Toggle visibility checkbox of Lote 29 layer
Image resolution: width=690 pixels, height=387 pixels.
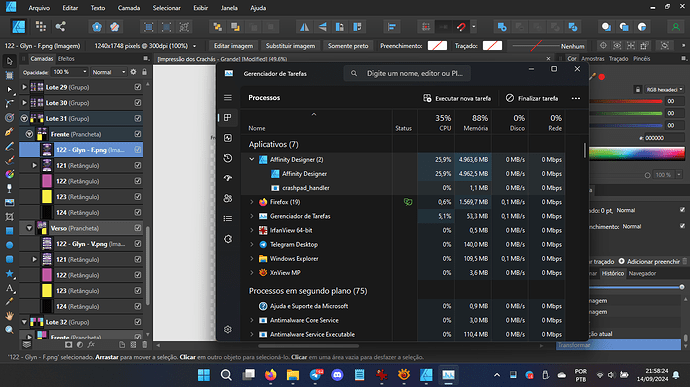tap(138, 87)
